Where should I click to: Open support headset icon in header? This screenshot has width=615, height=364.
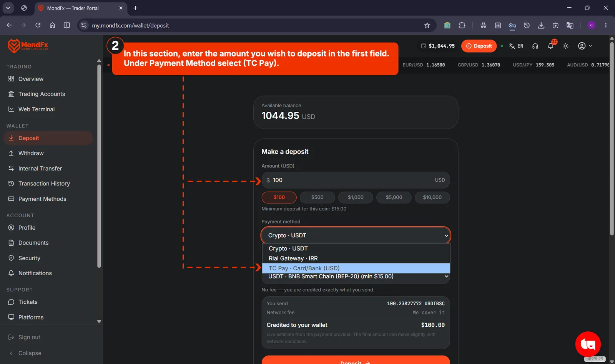click(x=535, y=46)
